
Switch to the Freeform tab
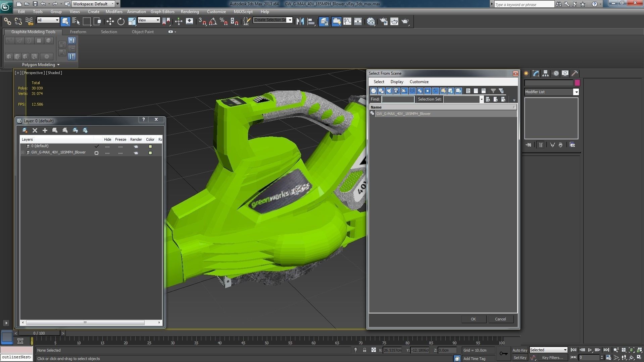(78, 32)
